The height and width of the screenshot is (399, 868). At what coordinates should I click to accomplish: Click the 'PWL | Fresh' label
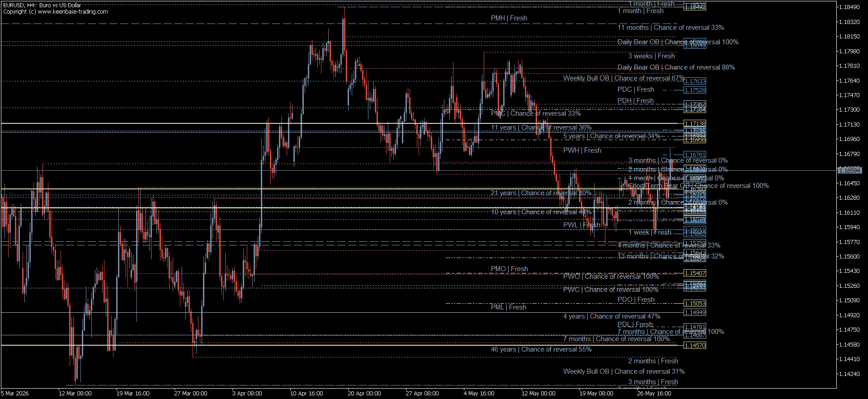tap(582, 225)
